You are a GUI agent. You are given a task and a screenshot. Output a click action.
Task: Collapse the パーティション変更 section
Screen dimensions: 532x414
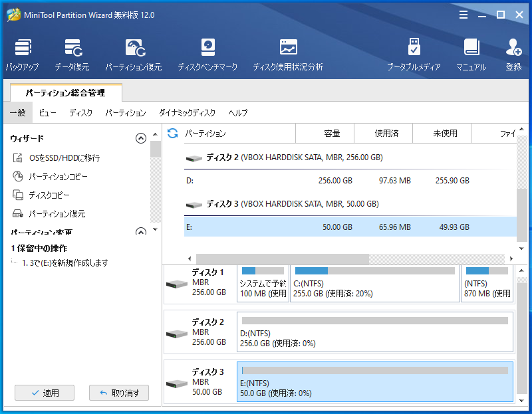[x=141, y=231]
